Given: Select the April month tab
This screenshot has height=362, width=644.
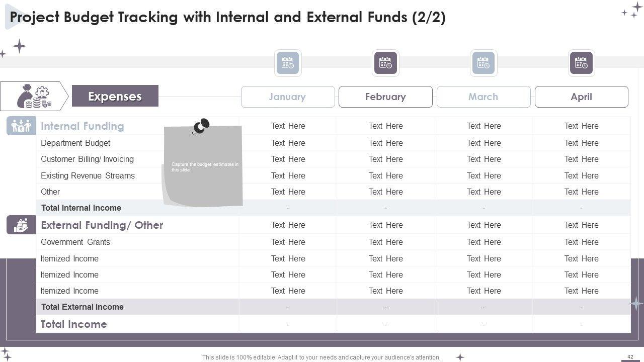Looking at the screenshot, I should (x=581, y=97).
